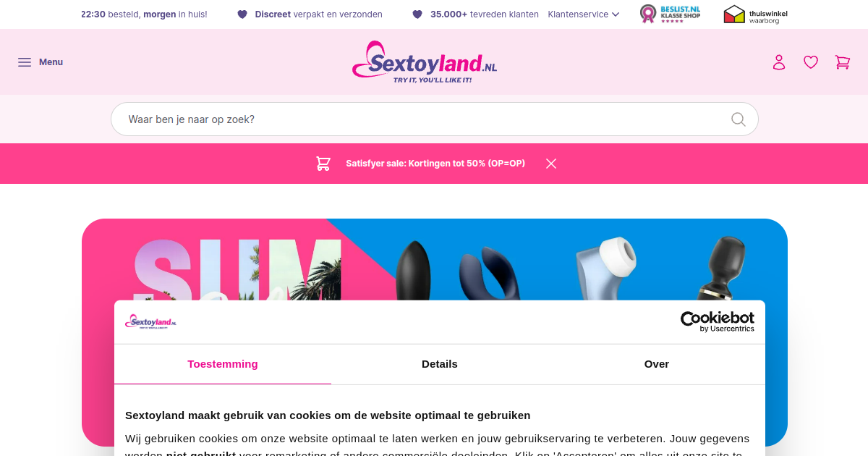
Task: Click the Cookiebot by Usercentrics logo
Action: tap(718, 321)
